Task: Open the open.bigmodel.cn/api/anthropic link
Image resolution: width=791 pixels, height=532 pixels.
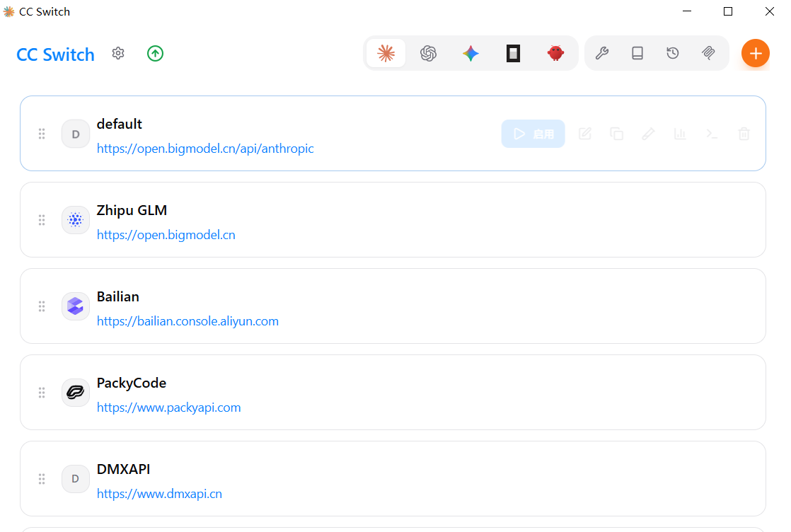Action: (205, 149)
